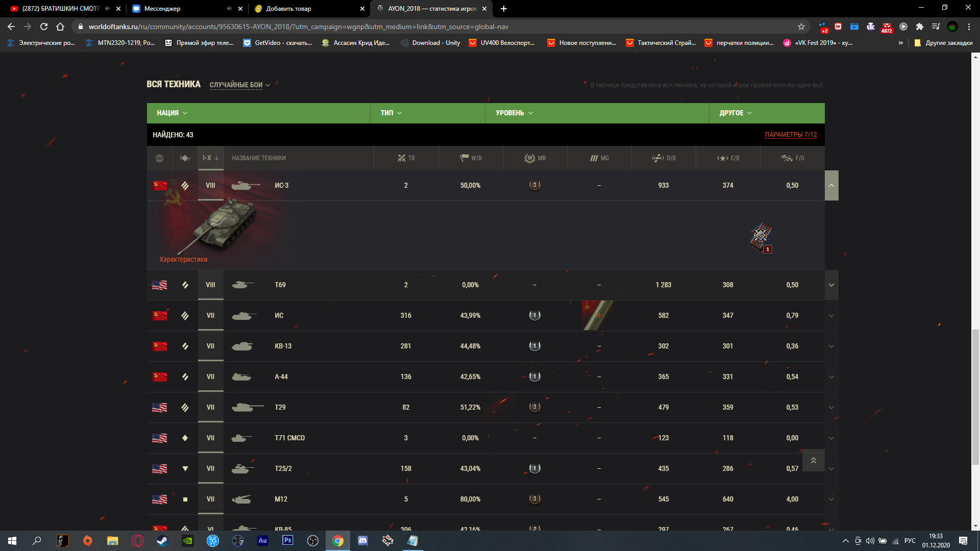Open СЛУЧАЙНЫЕ БОИ battle type dropdown
The height and width of the screenshot is (551, 980).
click(x=240, y=85)
